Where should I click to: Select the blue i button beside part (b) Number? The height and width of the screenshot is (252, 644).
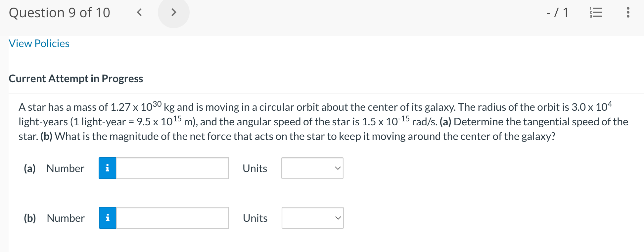pos(107,218)
